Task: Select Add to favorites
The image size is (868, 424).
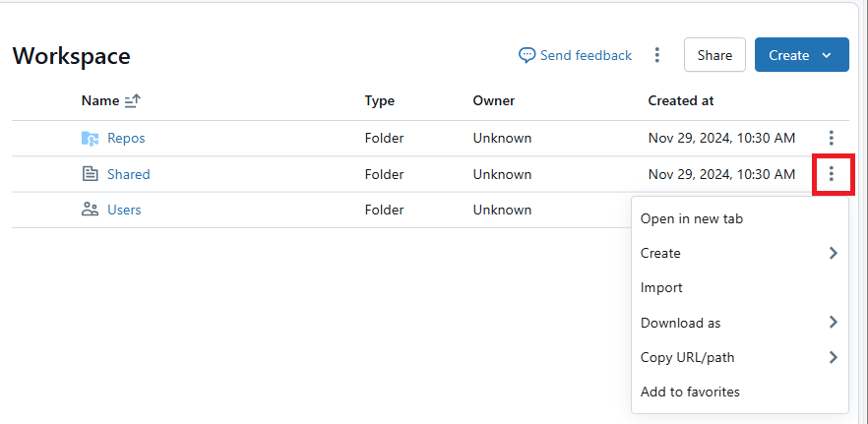Action: click(690, 392)
